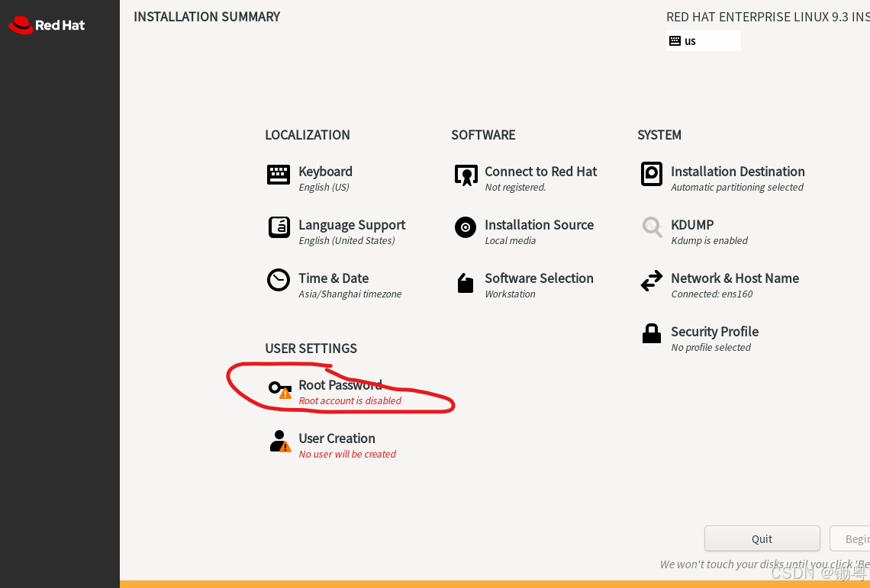
Task: Open Installation Destination label
Action: tap(737, 172)
